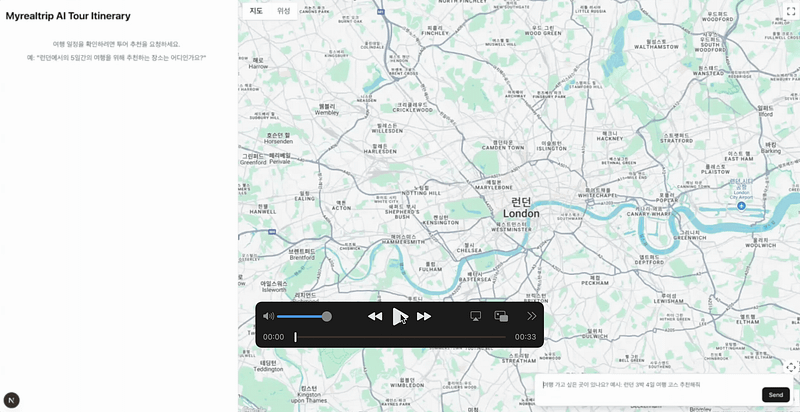This screenshot has height=412, width=800.
Task: Click the play button in video controls
Action: tap(399, 316)
